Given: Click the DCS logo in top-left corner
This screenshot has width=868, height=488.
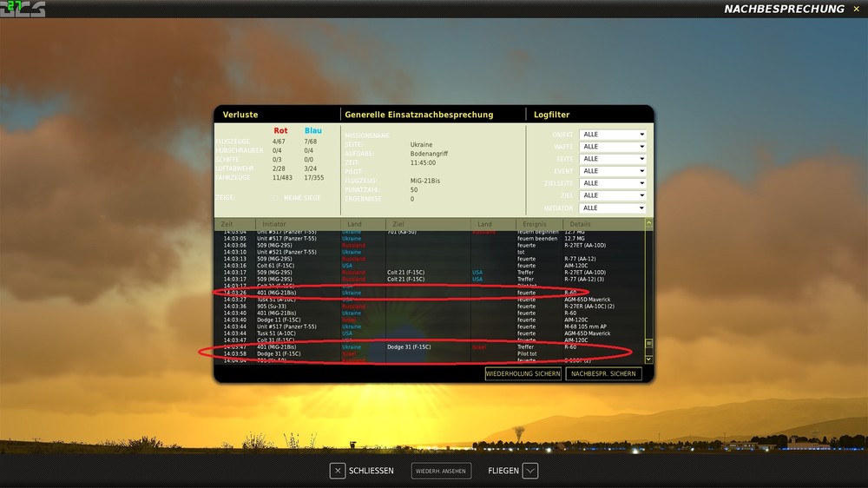Looking at the screenshot, I should tap(23, 9).
